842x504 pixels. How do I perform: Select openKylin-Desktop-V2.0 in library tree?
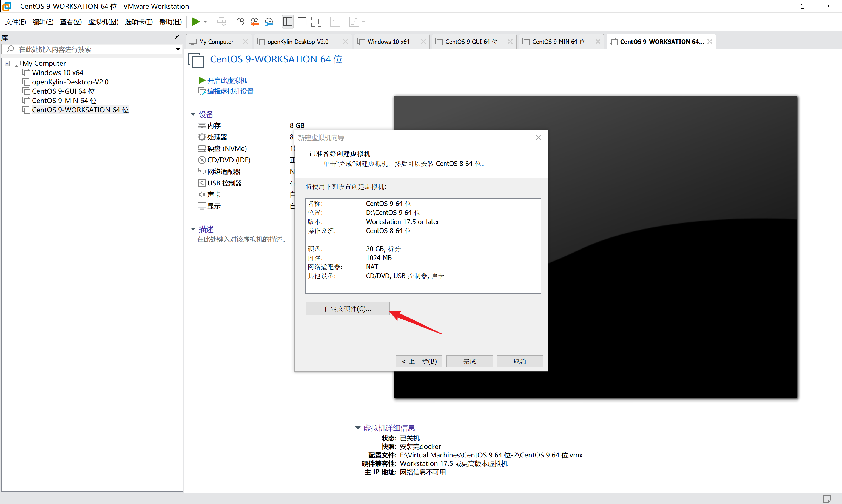[x=70, y=82]
